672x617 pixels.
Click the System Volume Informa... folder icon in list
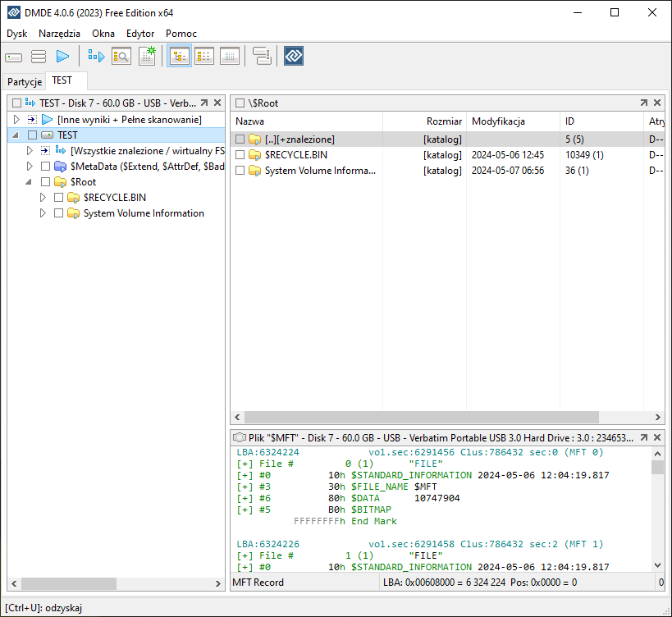point(254,171)
